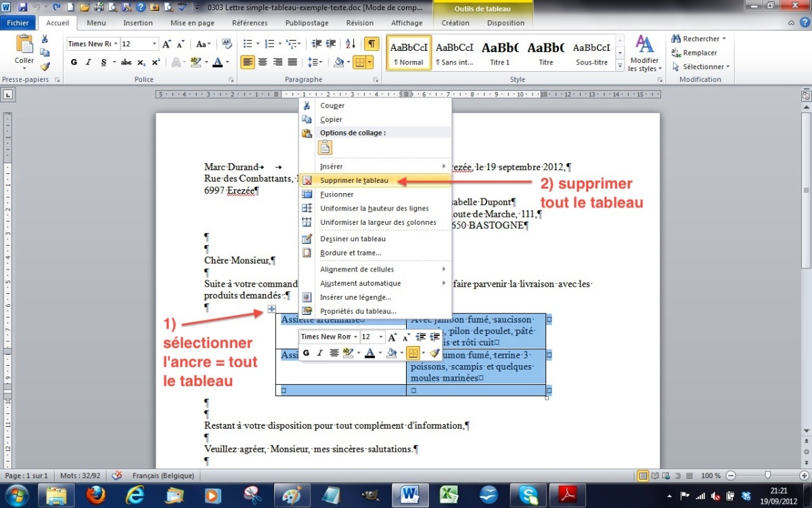Screen dimensions: 812x508
Task: Open the Sélectionner dropdown
Action: pos(701,66)
